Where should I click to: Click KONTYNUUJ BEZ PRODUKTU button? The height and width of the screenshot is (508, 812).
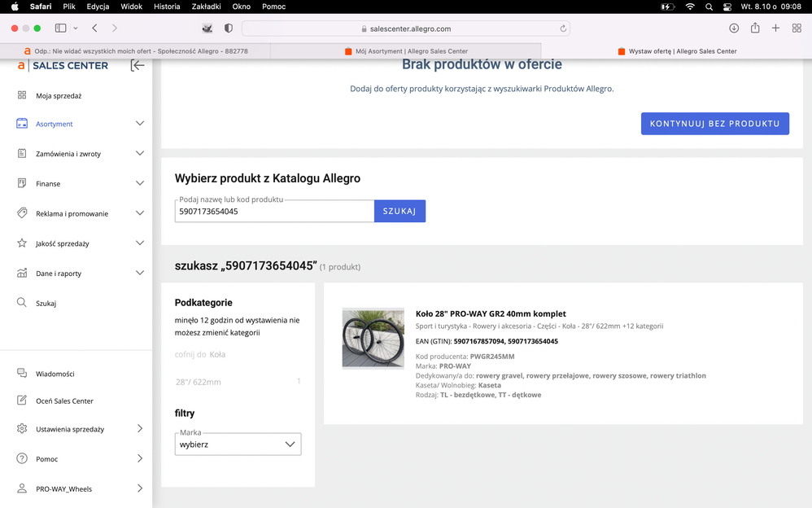point(714,124)
